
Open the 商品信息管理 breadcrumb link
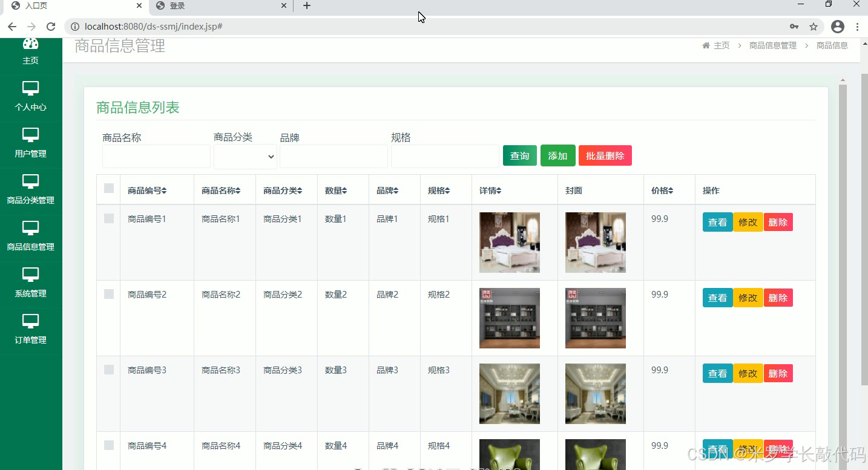click(x=773, y=45)
